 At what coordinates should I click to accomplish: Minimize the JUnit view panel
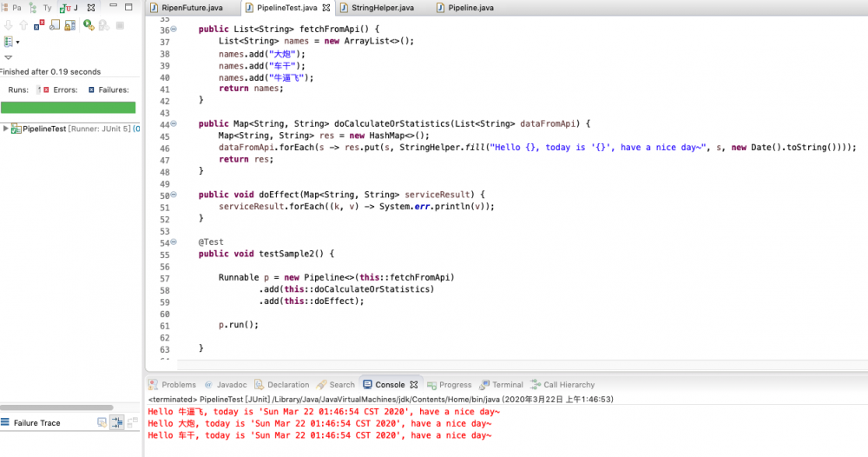[x=114, y=5]
